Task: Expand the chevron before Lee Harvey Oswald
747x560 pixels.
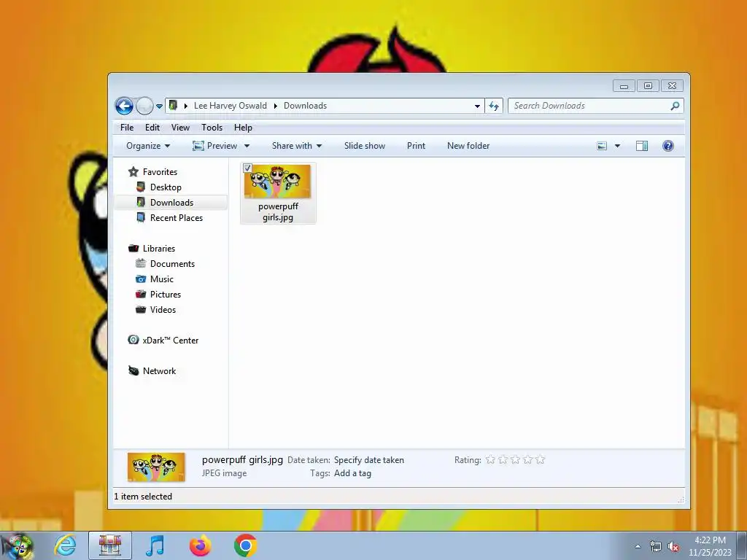Action: click(x=186, y=106)
